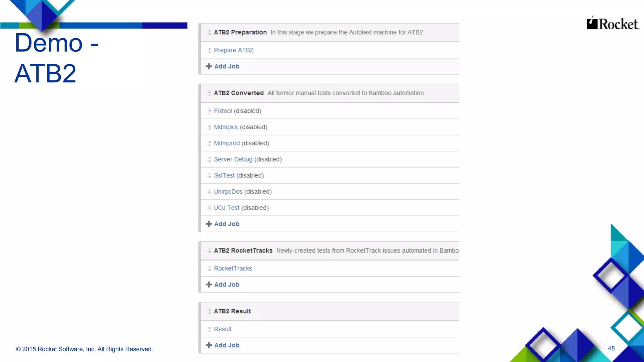Open the UOJ Test job
Viewport: 644px width, 362px height.
point(227,208)
